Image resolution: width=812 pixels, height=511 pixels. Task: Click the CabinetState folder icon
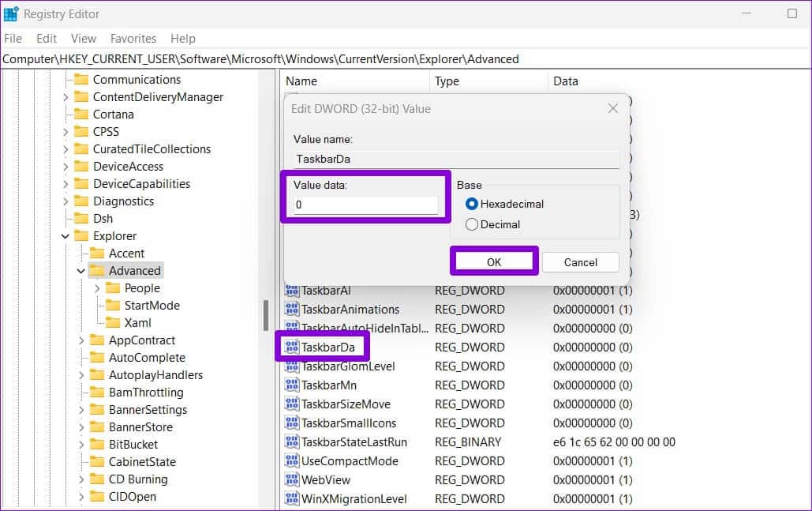97,461
